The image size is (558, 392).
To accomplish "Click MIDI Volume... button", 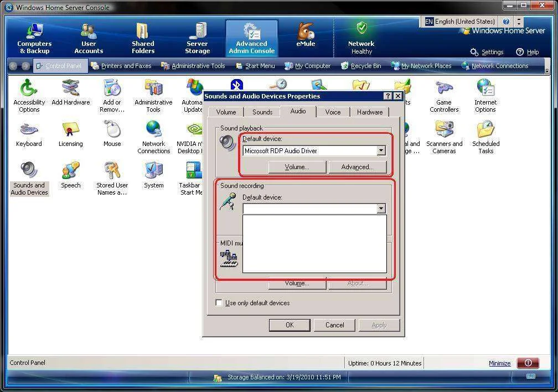I will (297, 284).
